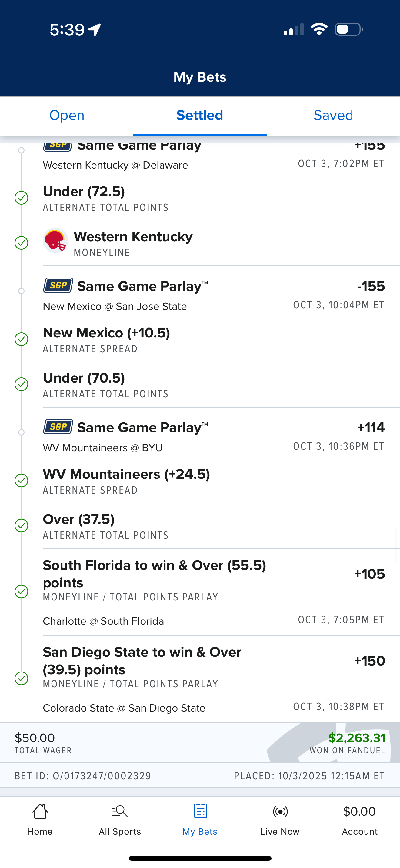The image size is (400, 868).
Task: Tap SGP badge for New Mexico parlay
Action: (58, 285)
